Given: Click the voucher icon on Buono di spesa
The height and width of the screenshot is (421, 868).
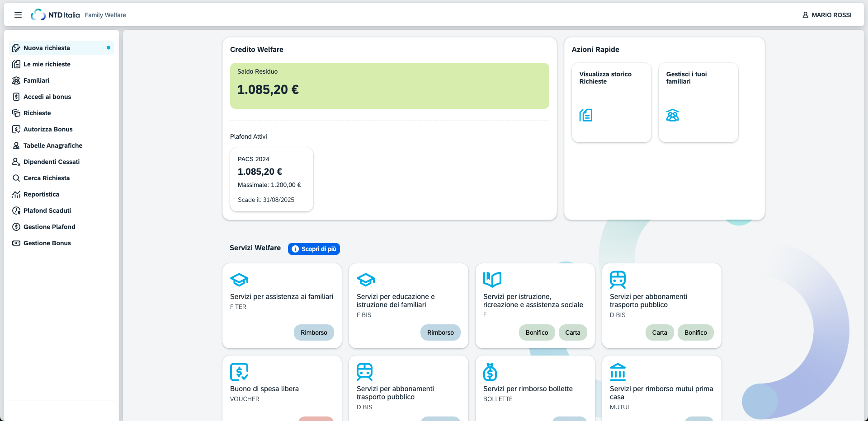Looking at the screenshot, I should coord(239,372).
